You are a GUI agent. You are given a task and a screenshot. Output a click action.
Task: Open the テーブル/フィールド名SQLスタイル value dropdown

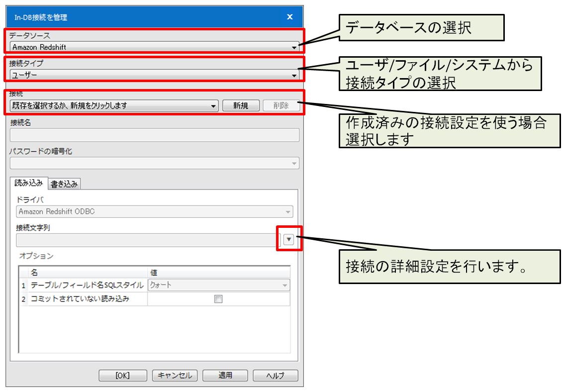click(x=218, y=286)
